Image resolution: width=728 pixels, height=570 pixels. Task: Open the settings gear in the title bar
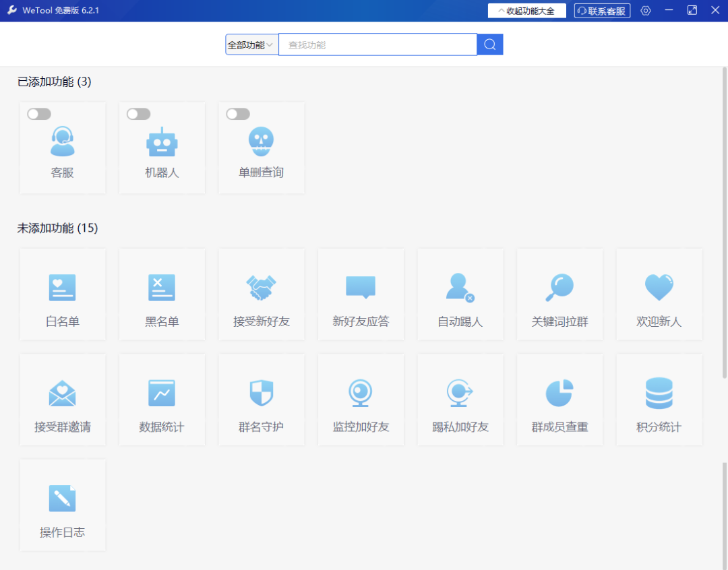646,10
